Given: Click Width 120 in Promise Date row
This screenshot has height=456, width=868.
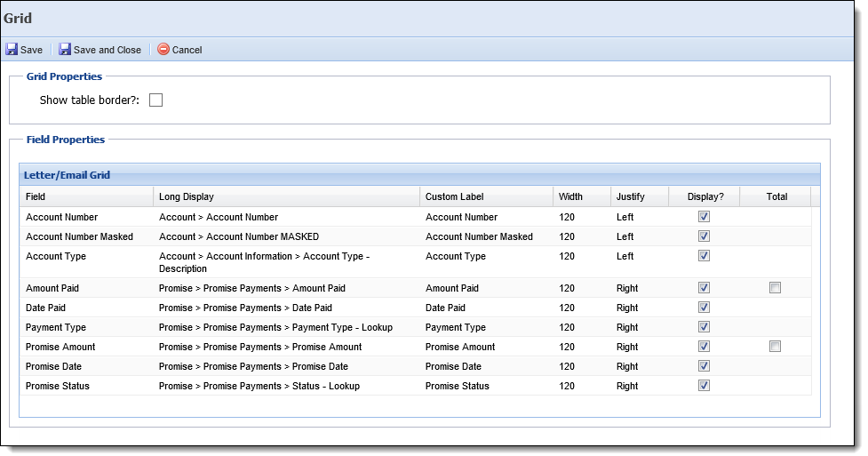Looking at the screenshot, I should click(x=566, y=366).
